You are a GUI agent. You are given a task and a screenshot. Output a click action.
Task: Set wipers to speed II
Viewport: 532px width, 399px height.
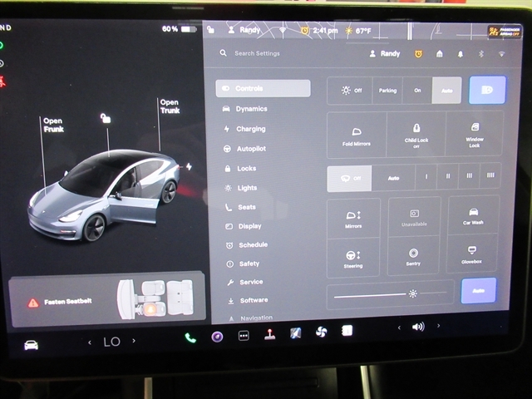click(448, 176)
